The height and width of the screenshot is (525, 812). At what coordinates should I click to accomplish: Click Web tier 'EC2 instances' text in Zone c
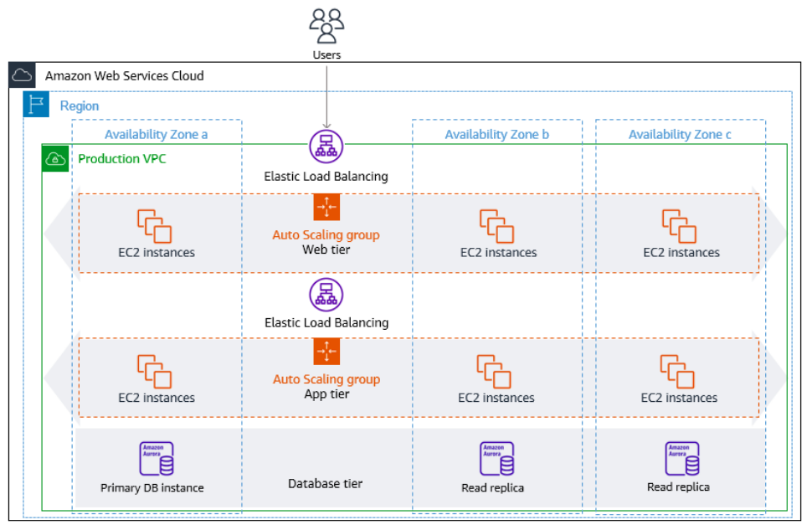pos(681,253)
